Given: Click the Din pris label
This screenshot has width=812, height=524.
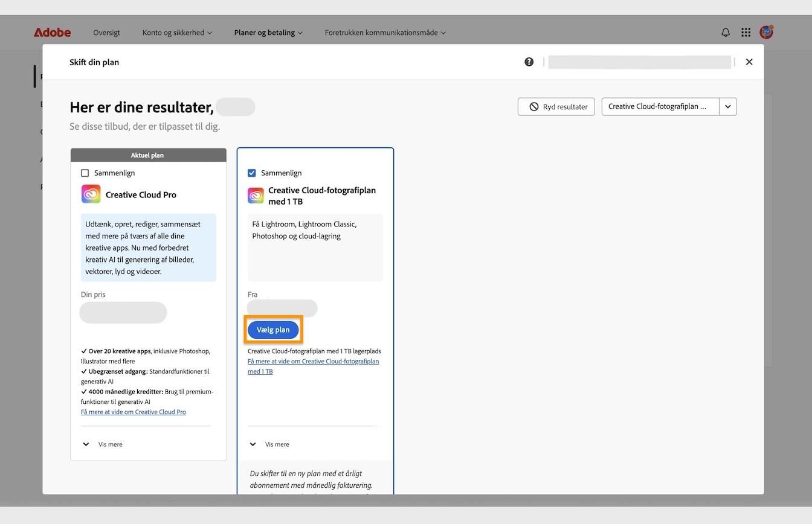Looking at the screenshot, I should 93,295.
